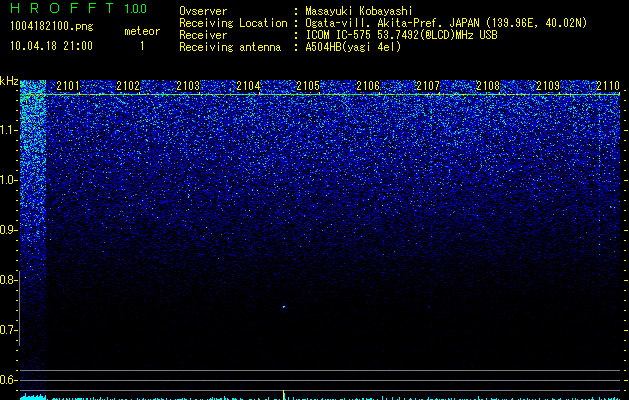Click the 0.8 frequency axis label

click(8, 280)
